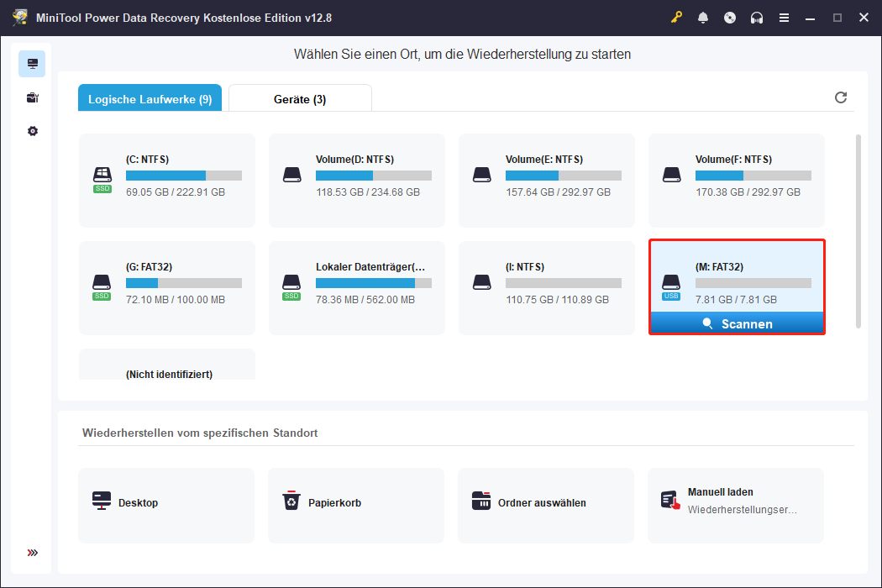This screenshot has width=882, height=588.
Task: Open the hamburger menu in title bar
Action: click(x=784, y=17)
